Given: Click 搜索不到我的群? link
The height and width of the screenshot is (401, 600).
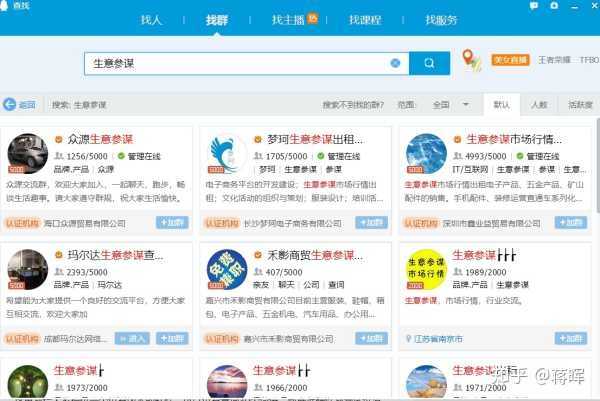Looking at the screenshot, I should click(x=353, y=104).
